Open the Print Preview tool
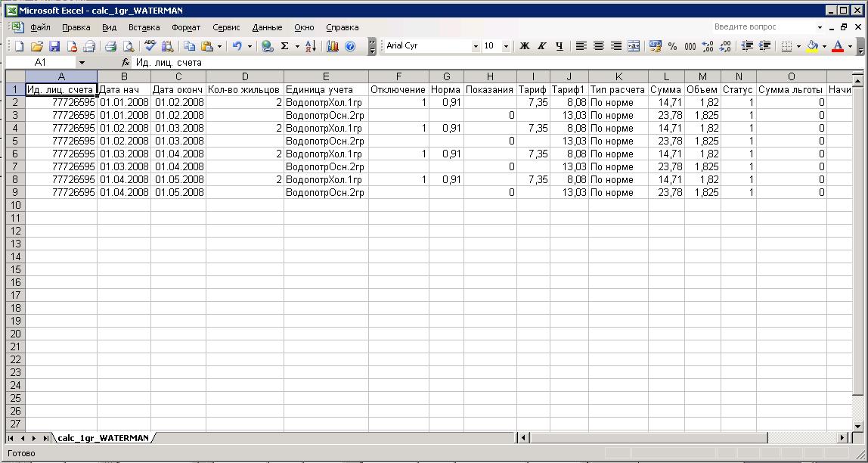Screen dimensions: 868x463 (128, 46)
